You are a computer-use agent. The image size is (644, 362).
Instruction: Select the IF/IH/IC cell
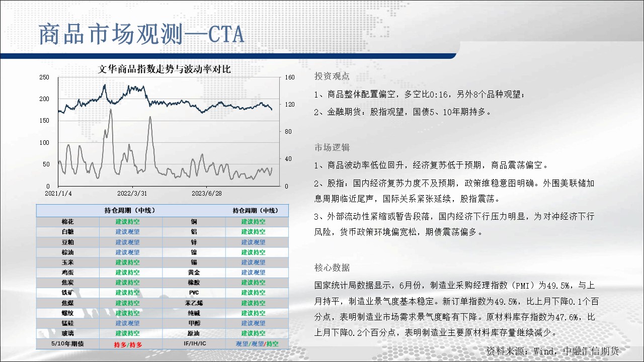coord(194,344)
